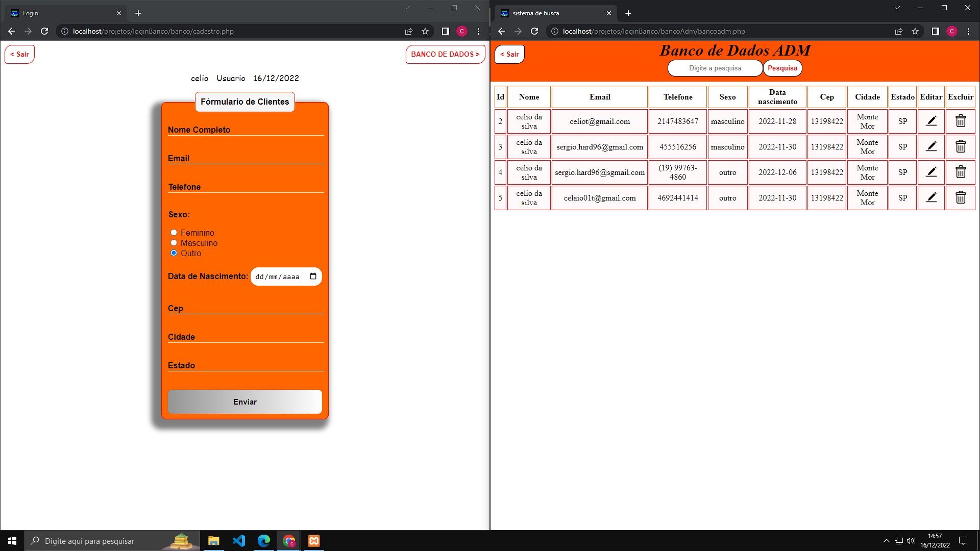Delete row with id 3
This screenshot has height=551, width=980.
click(961, 146)
